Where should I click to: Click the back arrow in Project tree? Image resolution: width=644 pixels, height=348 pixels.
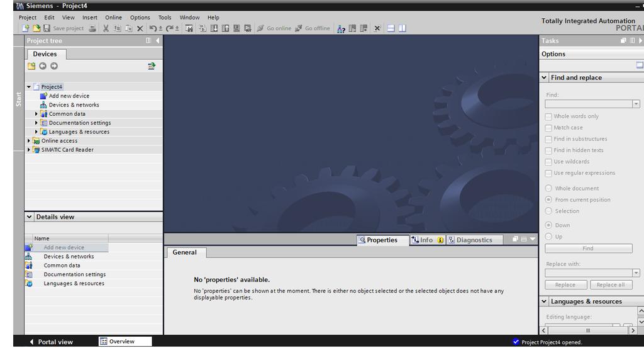(43, 66)
